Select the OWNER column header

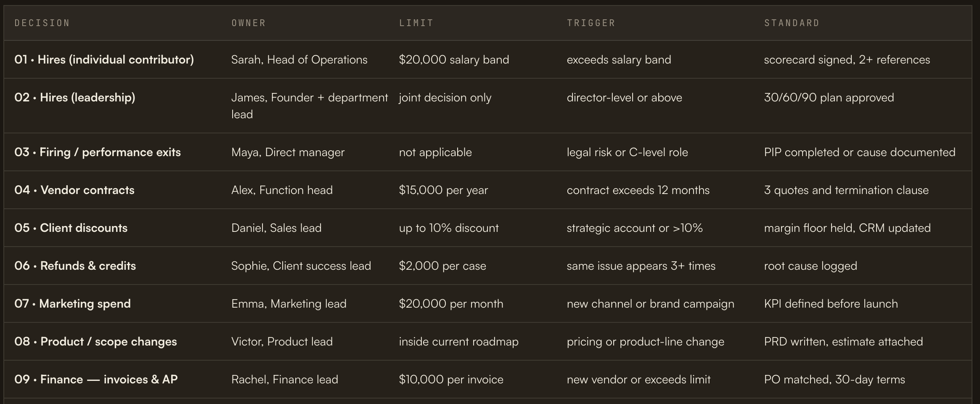tap(249, 23)
